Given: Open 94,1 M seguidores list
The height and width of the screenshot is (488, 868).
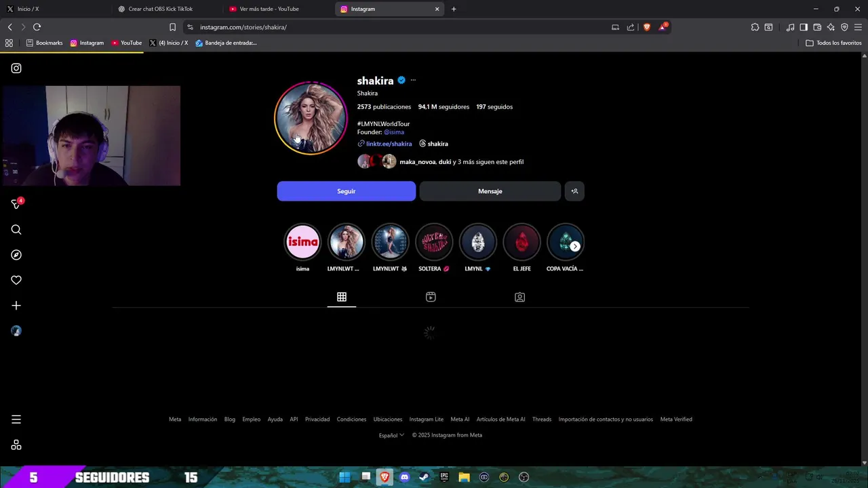Looking at the screenshot, I should 443,107.
